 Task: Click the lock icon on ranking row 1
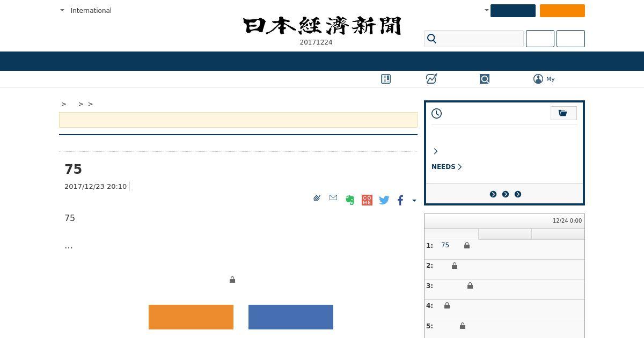tap(467, 245)
